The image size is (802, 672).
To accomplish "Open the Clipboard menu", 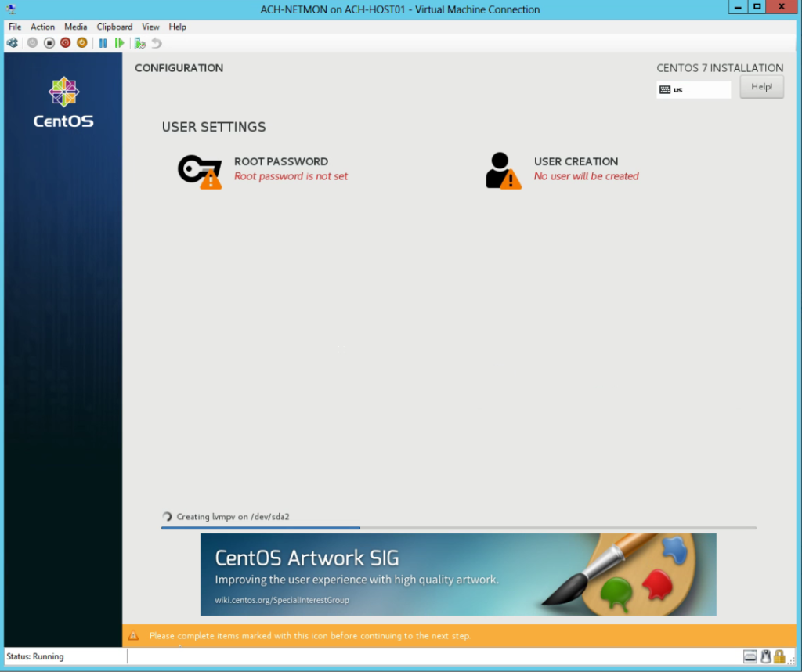I will [x=114, y=27].
